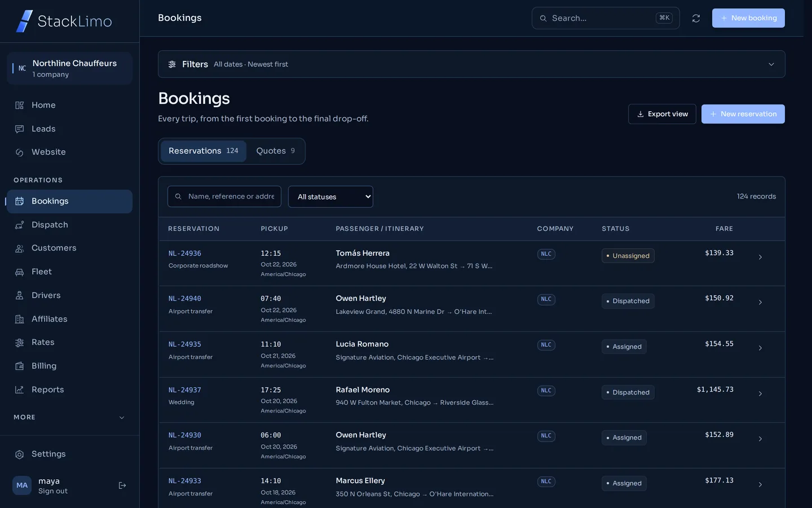This screenshot has width=812, height=508.
Task: Click the Filters sliders icon
Action: pos(172,64)
